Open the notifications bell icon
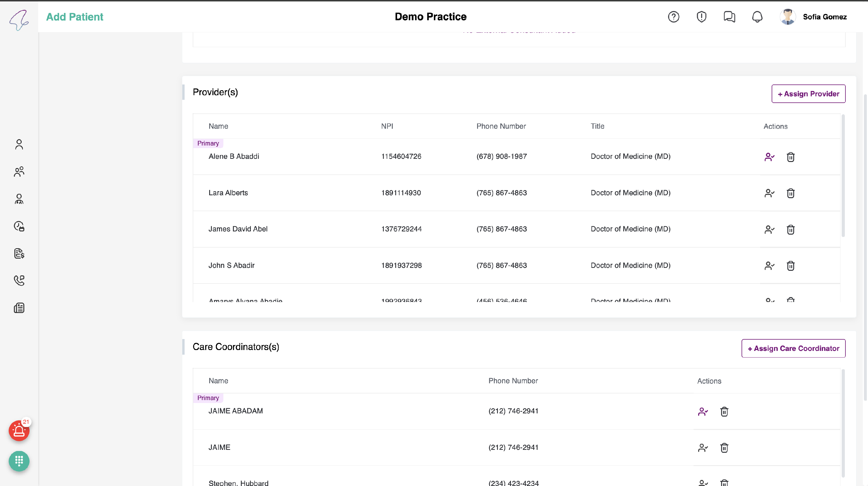The width and height of the screenshot is (868, 486). click(757, 17)
